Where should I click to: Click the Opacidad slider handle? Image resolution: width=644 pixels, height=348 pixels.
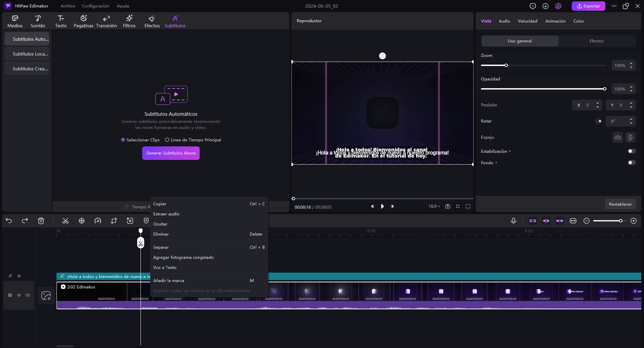coord(604,89)
